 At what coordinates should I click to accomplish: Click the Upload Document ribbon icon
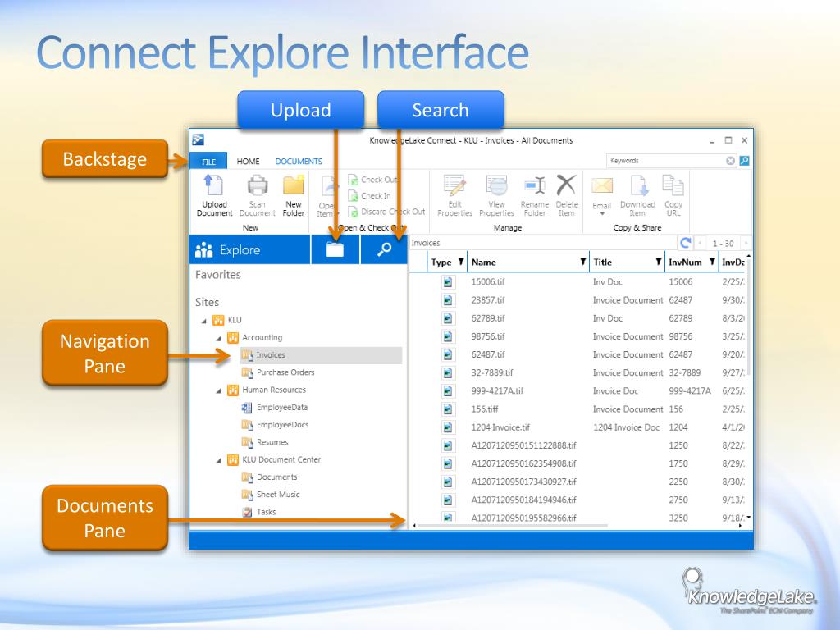pyautogui.click(x=214, y=185)
